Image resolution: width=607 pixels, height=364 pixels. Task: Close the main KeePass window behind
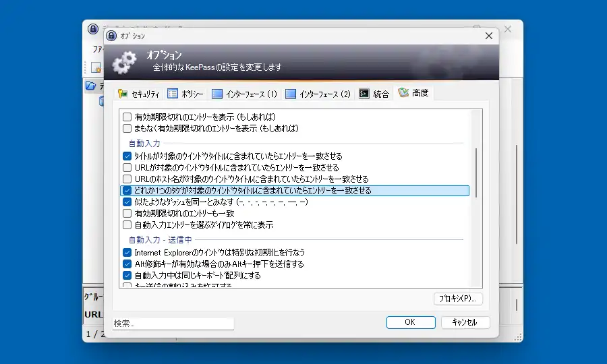click(508, 29)
